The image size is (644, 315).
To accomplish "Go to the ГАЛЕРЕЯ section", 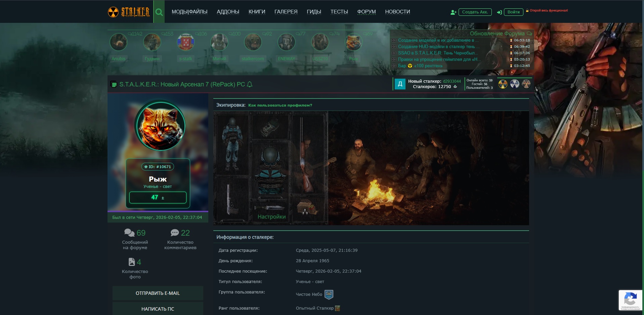I will [286, 12].
